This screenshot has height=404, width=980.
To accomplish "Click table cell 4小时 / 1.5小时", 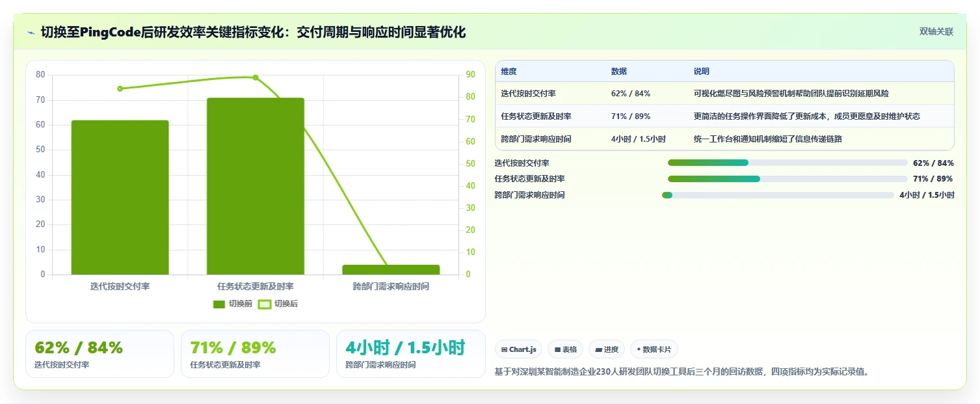I will pos(639,139).
